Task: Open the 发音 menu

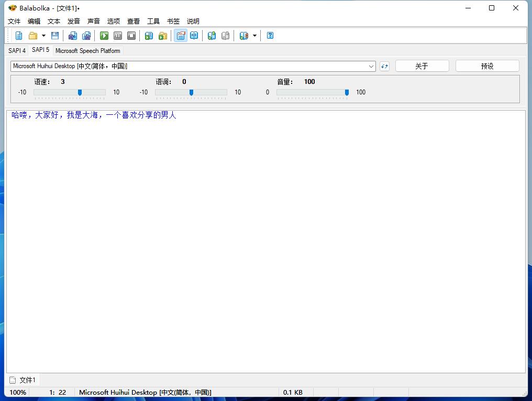Action: point(74,21)
